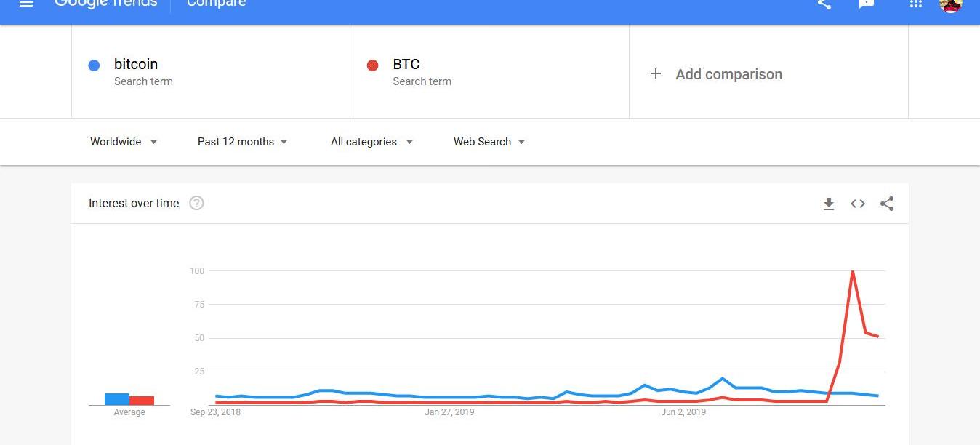This screenshot has width=980, height=445.
Task: Open the Past 12 months dropdown
Action: 243,142
